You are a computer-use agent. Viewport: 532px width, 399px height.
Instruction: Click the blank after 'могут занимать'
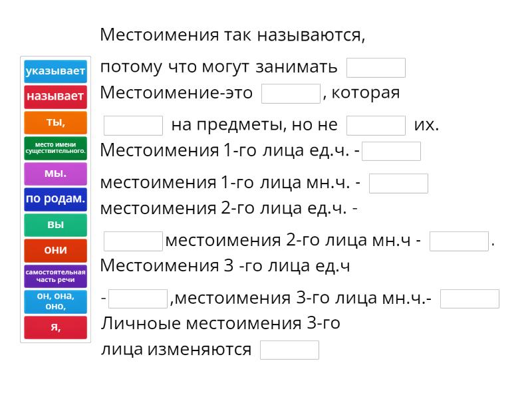tap(376, 68)
